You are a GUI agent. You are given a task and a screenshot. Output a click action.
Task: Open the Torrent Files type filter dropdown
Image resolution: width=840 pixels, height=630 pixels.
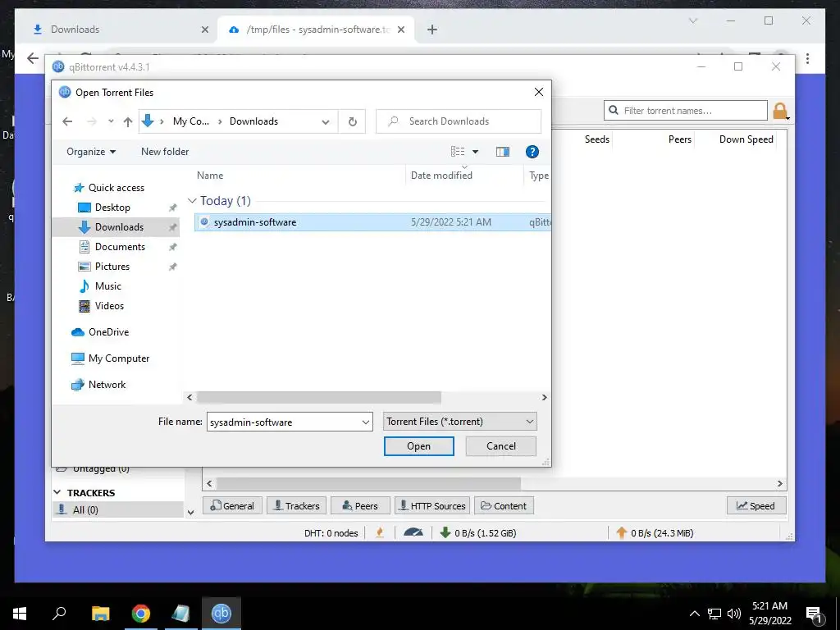[x=459, y=422]
